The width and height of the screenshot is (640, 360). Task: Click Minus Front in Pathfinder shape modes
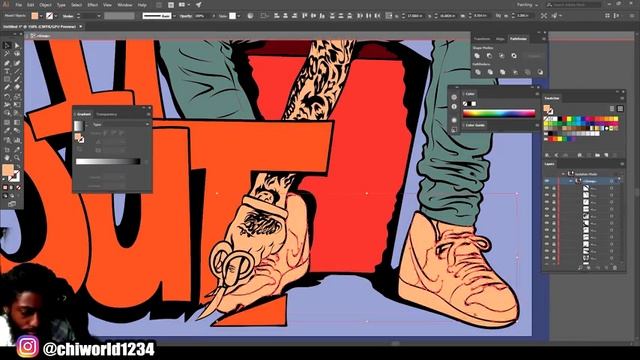point(489,56)
